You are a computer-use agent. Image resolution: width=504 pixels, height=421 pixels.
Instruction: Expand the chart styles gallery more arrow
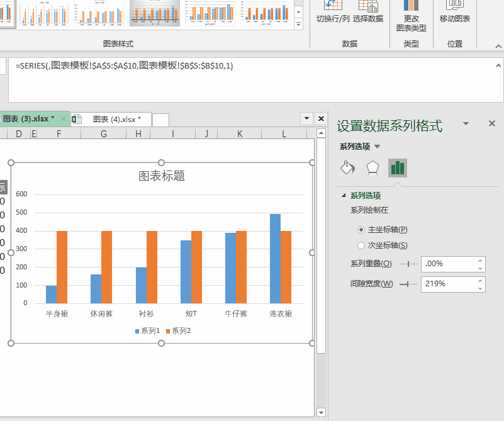(300, 23)
